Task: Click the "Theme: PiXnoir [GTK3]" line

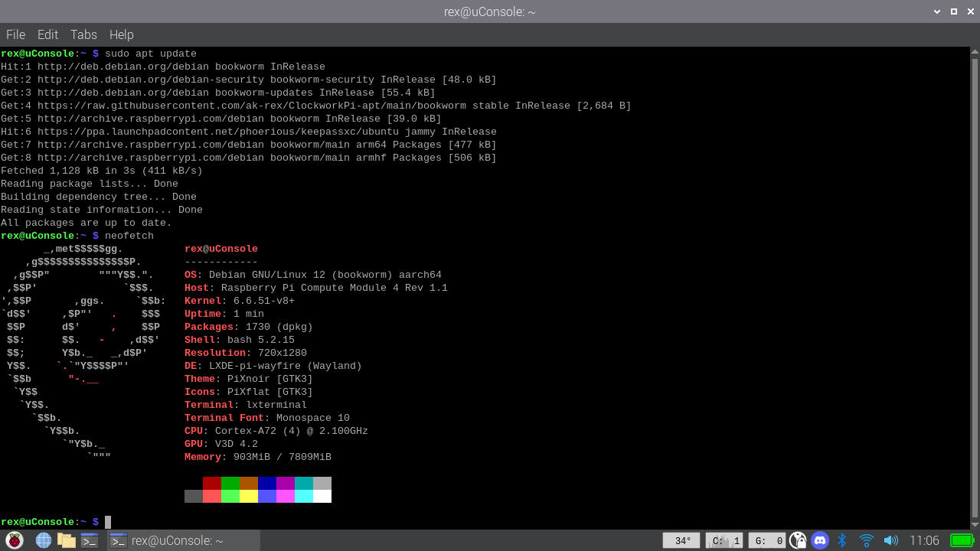Action: pos(249,379)
